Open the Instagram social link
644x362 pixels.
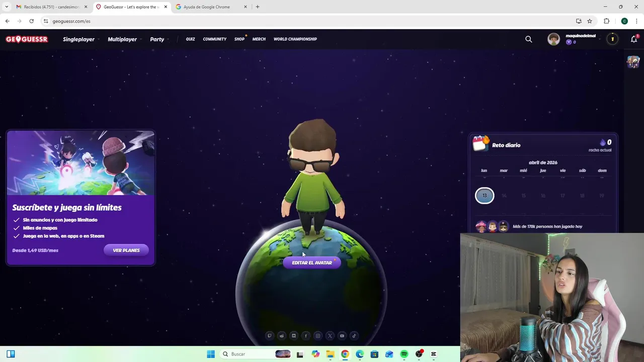[x=318, y=336]
